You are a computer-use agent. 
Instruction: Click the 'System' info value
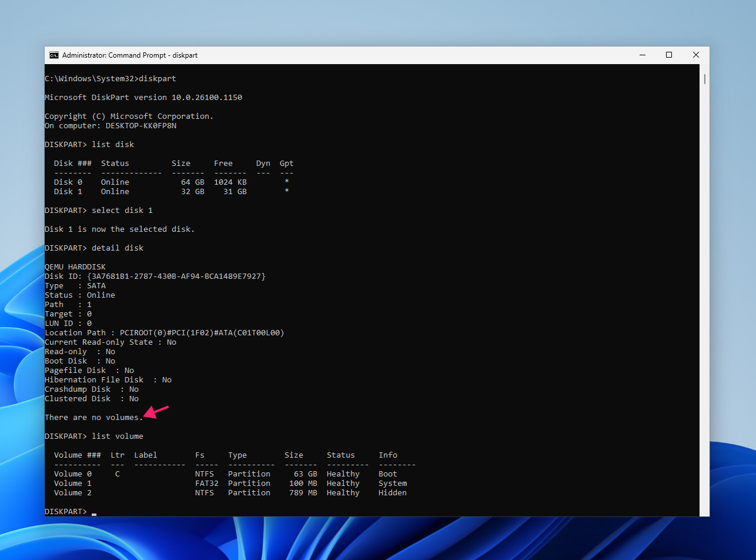click(393, 483)
